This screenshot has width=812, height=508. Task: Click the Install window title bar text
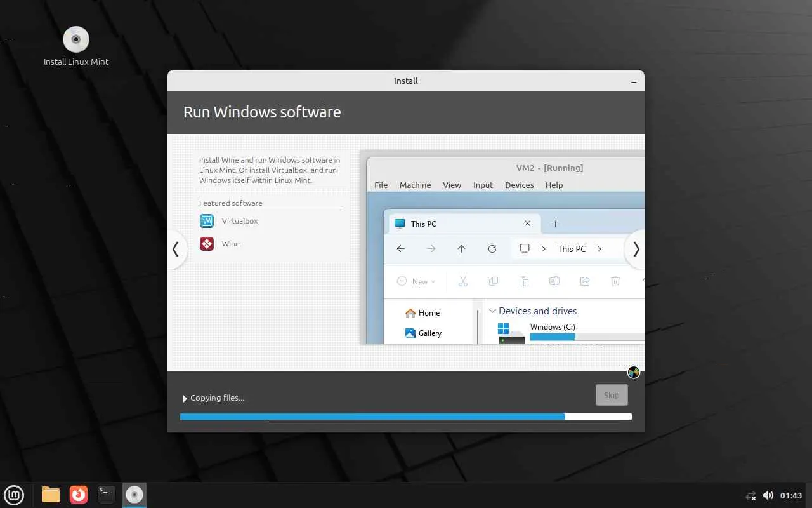click(406, 81)
